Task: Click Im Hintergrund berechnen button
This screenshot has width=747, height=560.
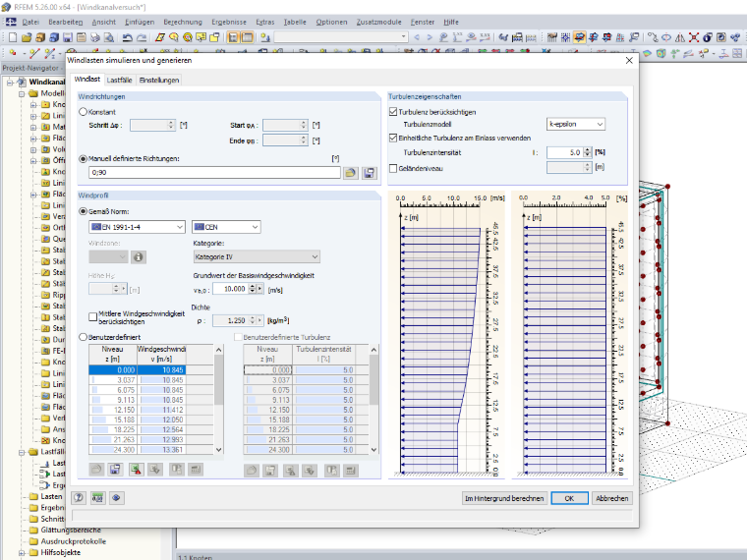Action: click(504, 498)
